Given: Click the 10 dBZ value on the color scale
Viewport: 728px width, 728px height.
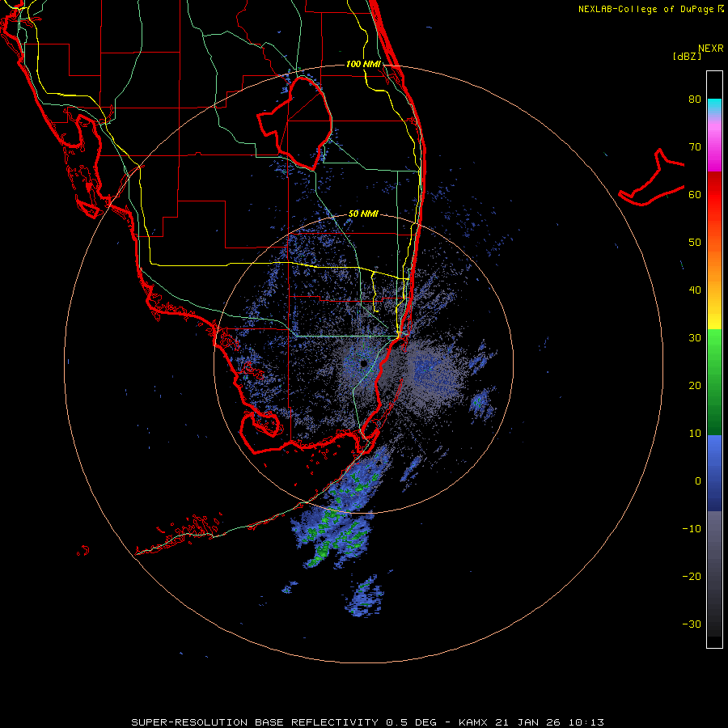Looking at the screenshot, I should [695, 434].
